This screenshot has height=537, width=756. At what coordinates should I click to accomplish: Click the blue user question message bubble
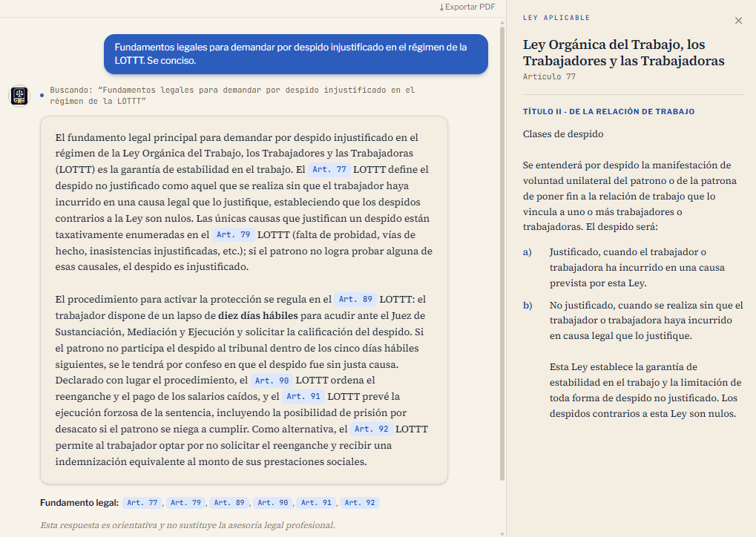coord(295,54)
